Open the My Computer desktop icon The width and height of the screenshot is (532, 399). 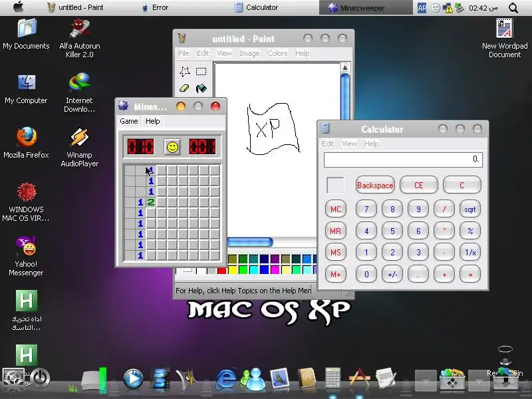pos(26,88)
